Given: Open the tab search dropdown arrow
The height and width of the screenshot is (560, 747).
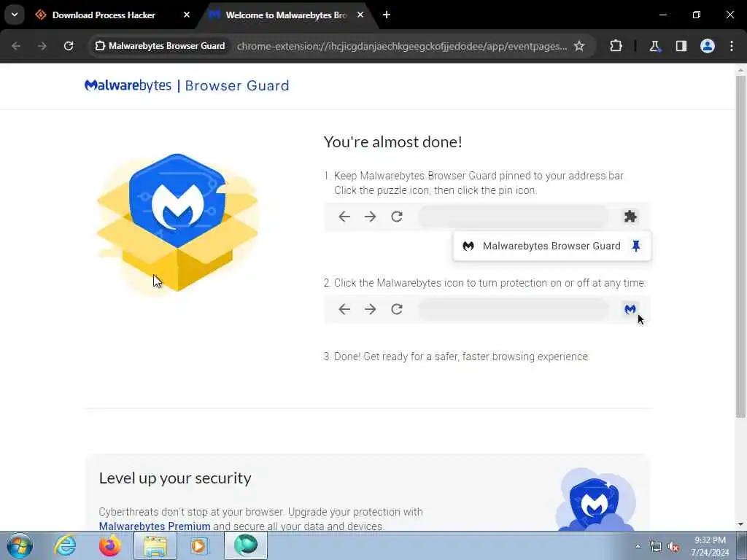Looking at the screenshot, I should tap(15, 15).
